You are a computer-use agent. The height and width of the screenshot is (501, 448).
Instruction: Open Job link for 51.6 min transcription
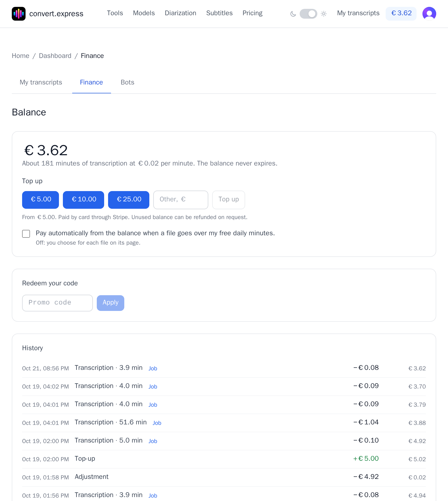pos(157,423)
